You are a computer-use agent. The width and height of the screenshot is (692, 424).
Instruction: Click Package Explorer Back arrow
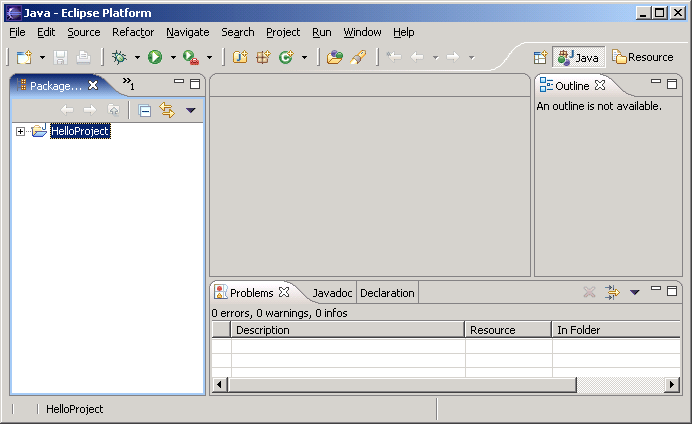pos(67,110)
